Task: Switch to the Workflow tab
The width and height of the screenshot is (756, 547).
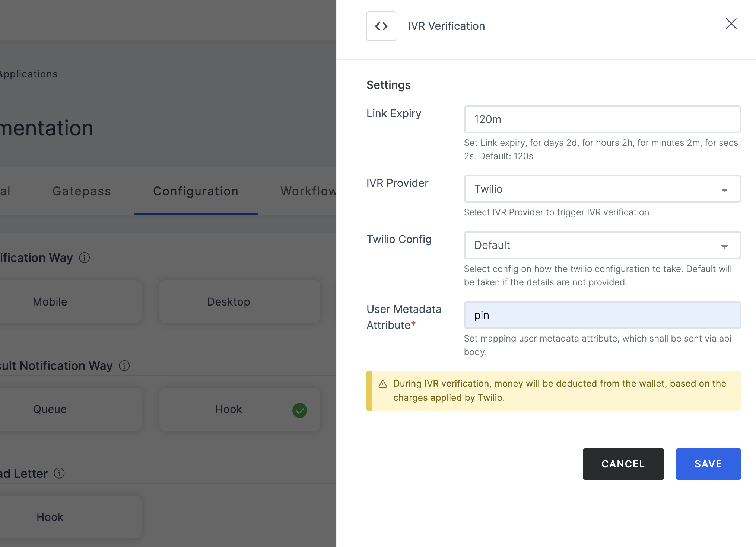Action: [x=308, y=191]
